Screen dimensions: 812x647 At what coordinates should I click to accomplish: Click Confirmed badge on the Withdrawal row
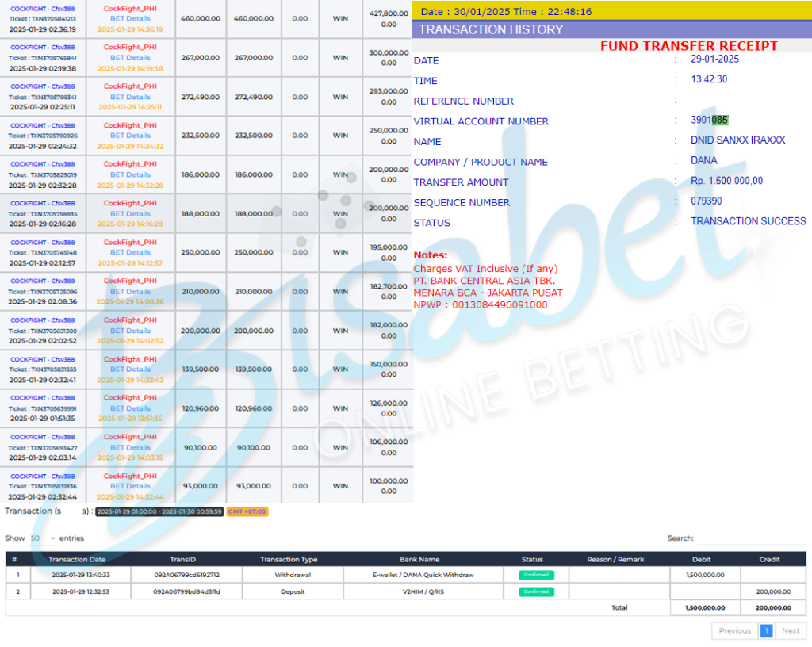[x=536, y=575]
